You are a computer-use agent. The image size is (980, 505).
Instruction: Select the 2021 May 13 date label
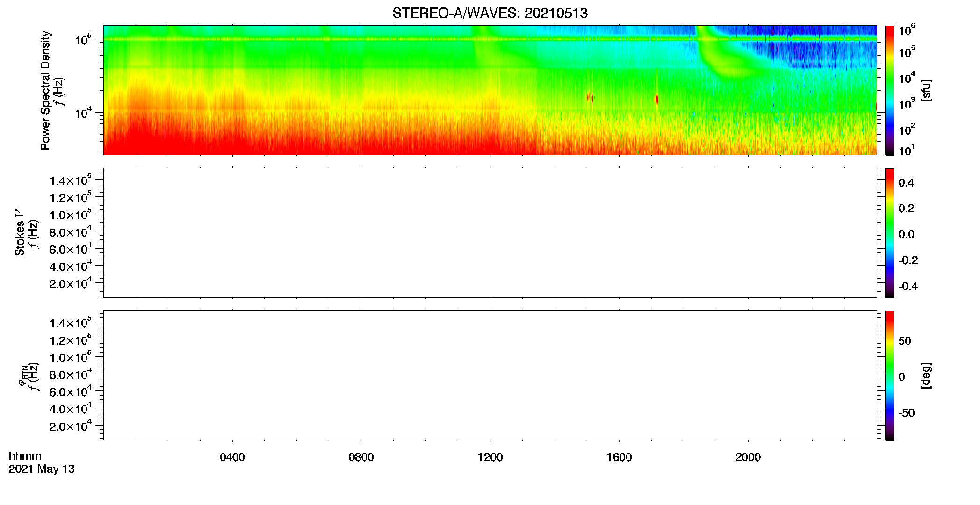[42, 469]
